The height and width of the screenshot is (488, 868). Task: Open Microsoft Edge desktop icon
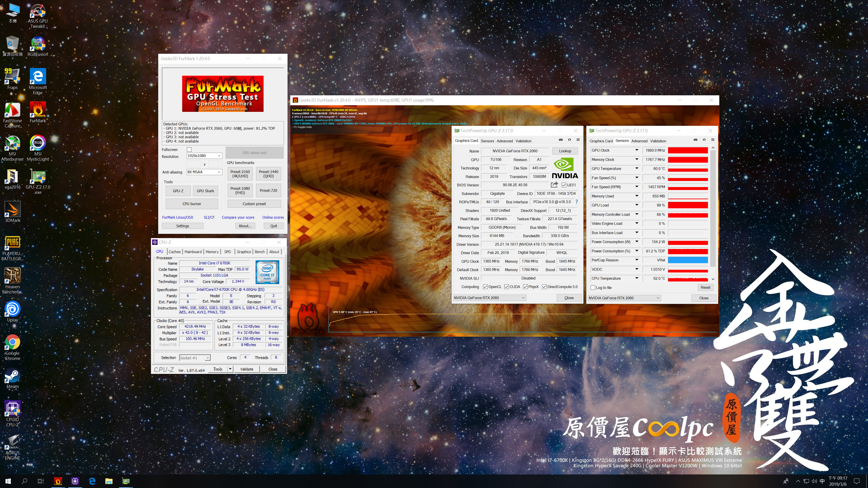pyautogui.click(x=38, y=82)
